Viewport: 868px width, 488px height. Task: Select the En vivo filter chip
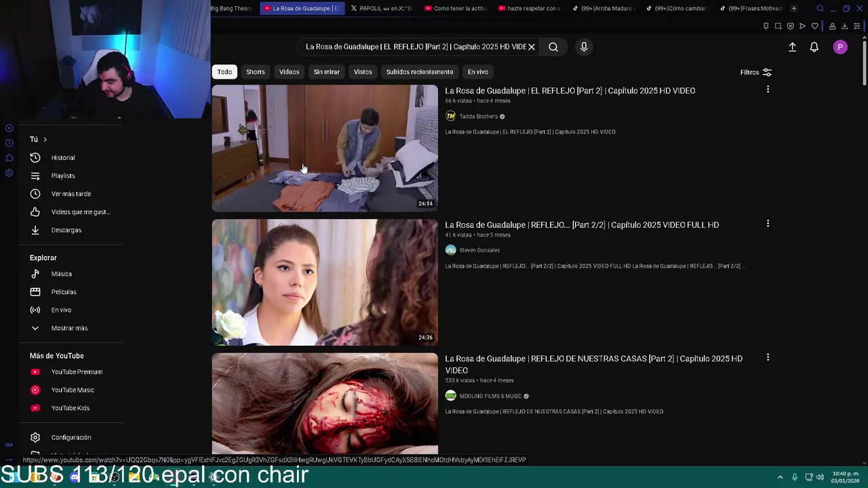coord(477,72)
